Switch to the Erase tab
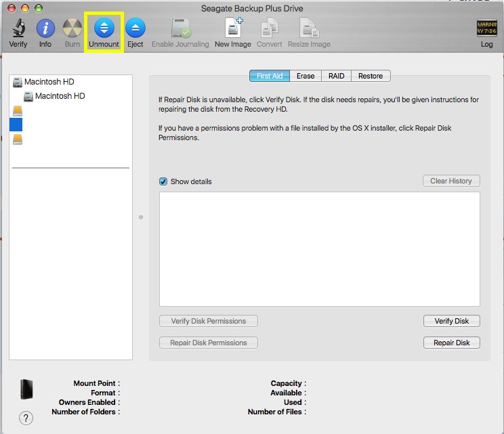Image resolution: width=504 pixels, height=434 pixels. pos(306,76)
